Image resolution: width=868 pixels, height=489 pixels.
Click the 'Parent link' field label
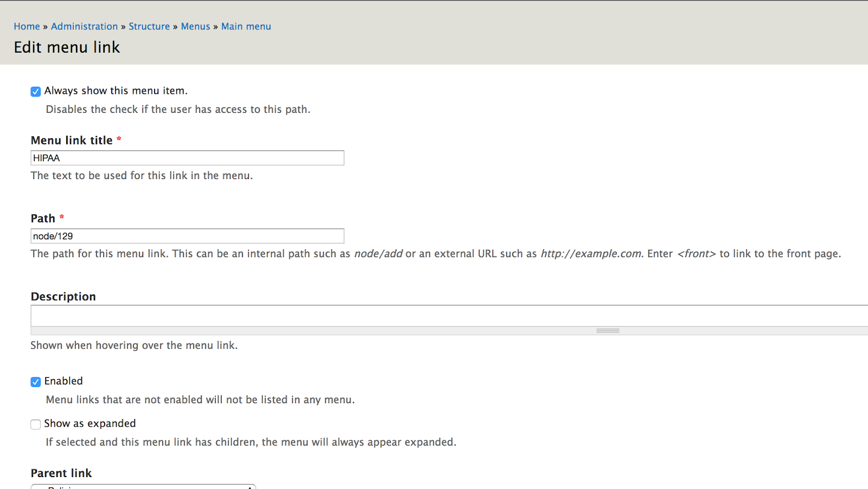[61, 473]
